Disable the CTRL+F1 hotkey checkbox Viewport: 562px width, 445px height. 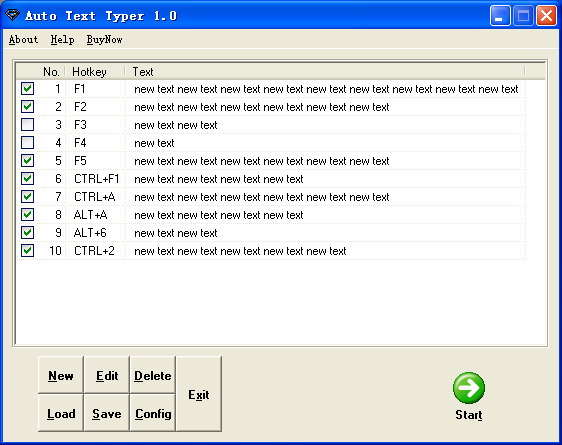tap(28, 178)
